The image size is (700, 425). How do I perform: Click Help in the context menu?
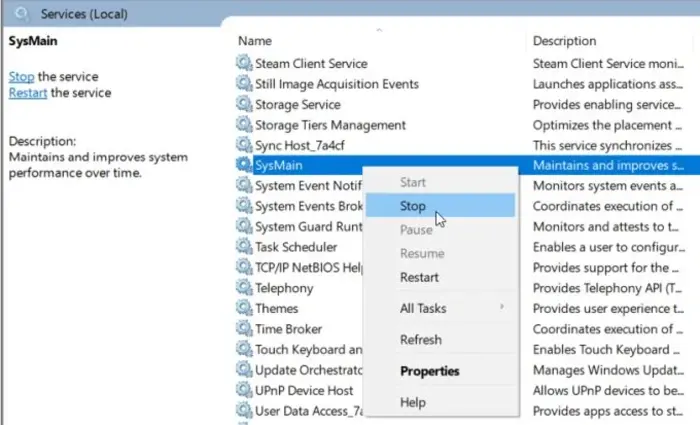tap(413, 402)
